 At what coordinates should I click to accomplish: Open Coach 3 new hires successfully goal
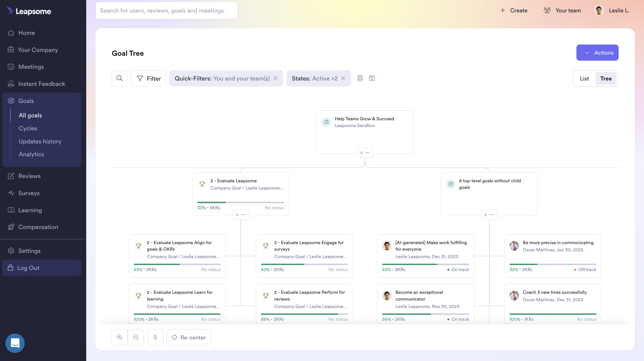click(553, 304)
